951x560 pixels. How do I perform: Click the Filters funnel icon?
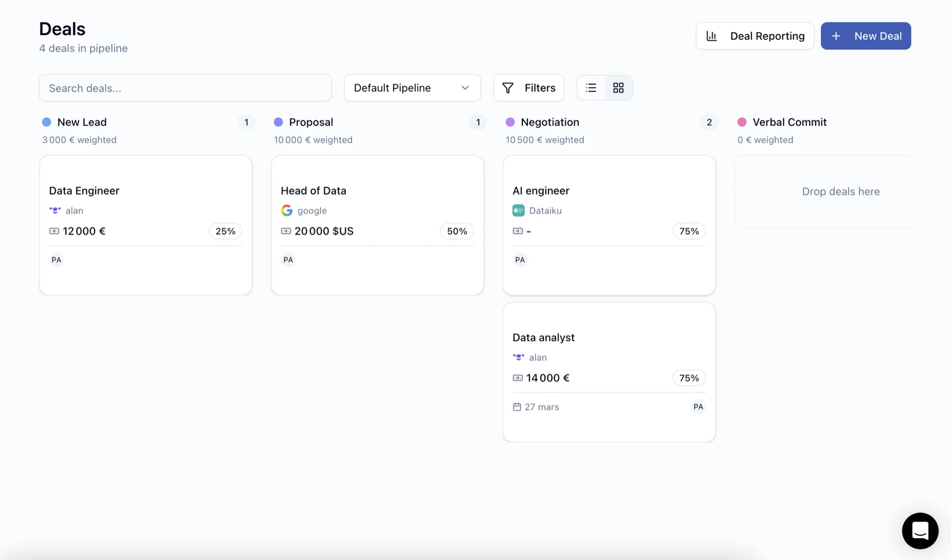[x=508, y=88]
